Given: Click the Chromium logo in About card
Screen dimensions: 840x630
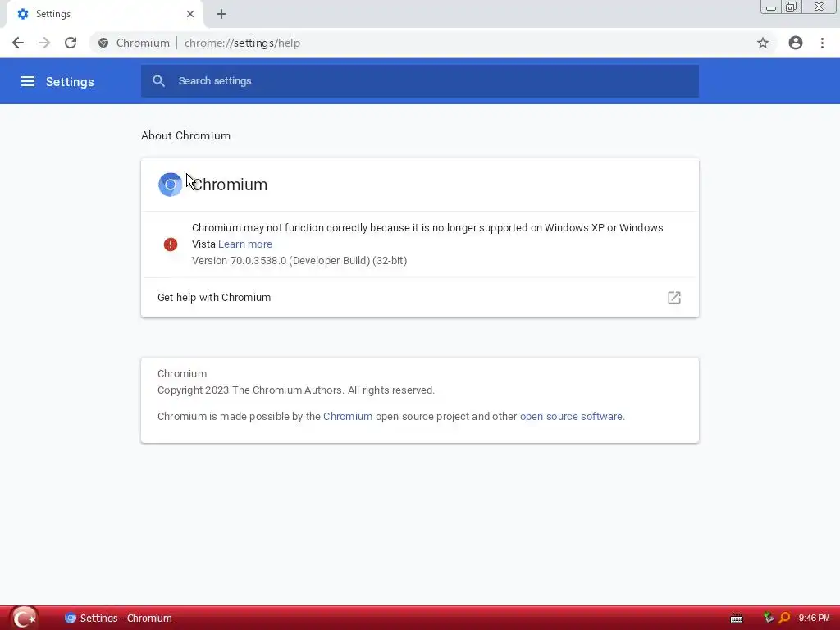Looking at the screenshot, I should [171, 185].
